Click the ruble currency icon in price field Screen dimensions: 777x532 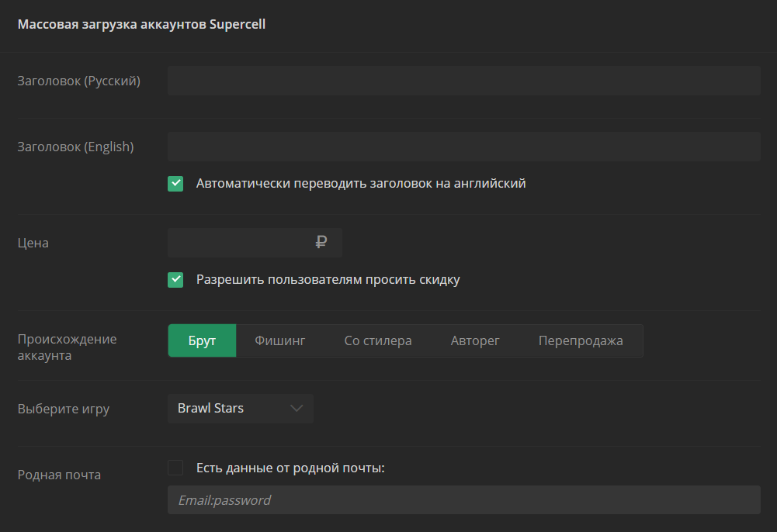321,243
